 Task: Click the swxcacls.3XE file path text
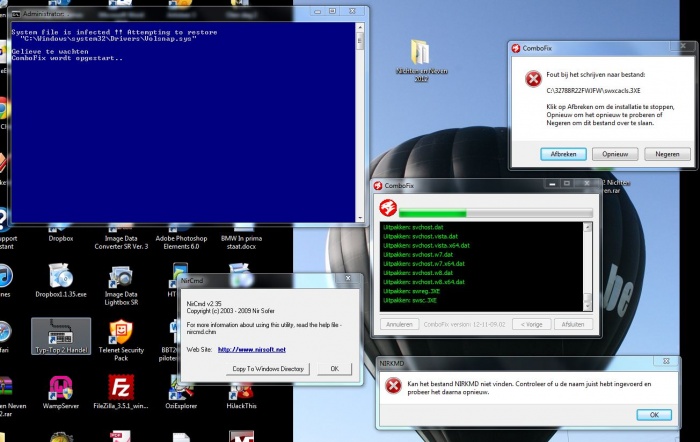click(593, 91)
